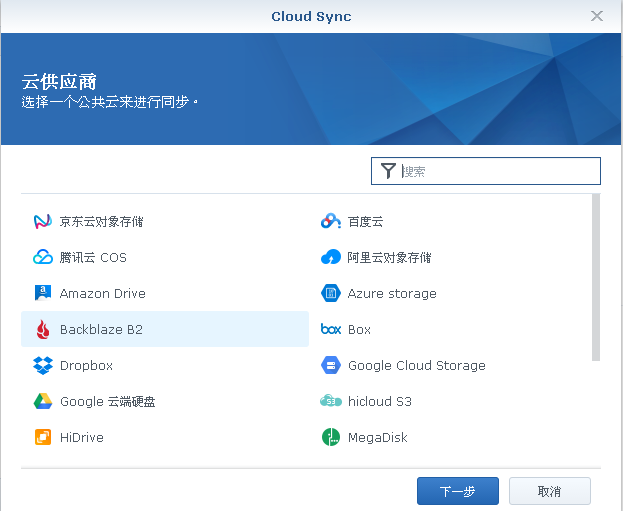The width and height of the screenshot is (623, 511).
Task: Click the Dropbox logo icon
Action: pos(43,366)
